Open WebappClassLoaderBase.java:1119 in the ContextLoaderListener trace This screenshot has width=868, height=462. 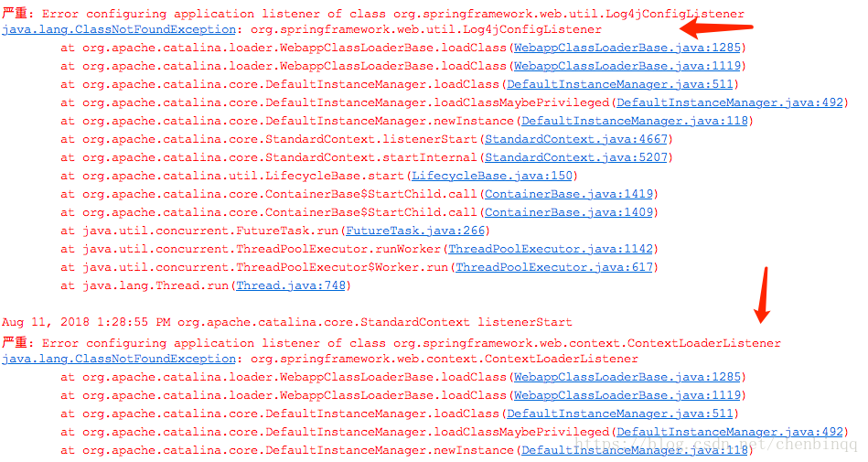627,395
